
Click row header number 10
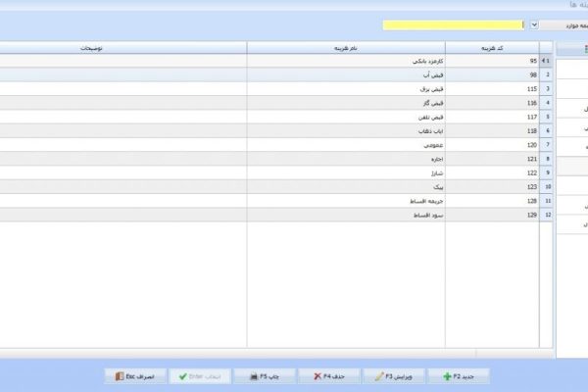(x=546, y=187)
